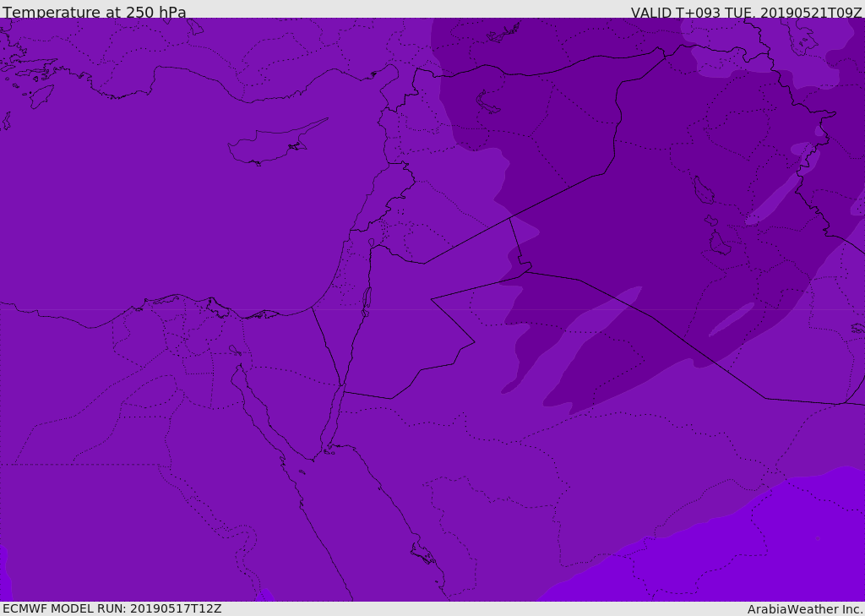Click the 'VALID T+093 TUE. 20190521T09Z' timestamp
The width and height of the screenshot is (865, 616).
pyautogui.click(x=746, y=13)
